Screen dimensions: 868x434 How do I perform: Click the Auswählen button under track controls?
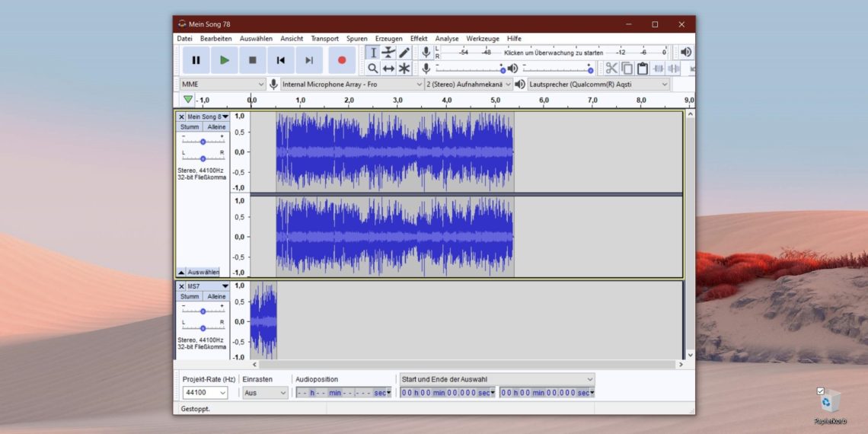(x=203, y=272)
